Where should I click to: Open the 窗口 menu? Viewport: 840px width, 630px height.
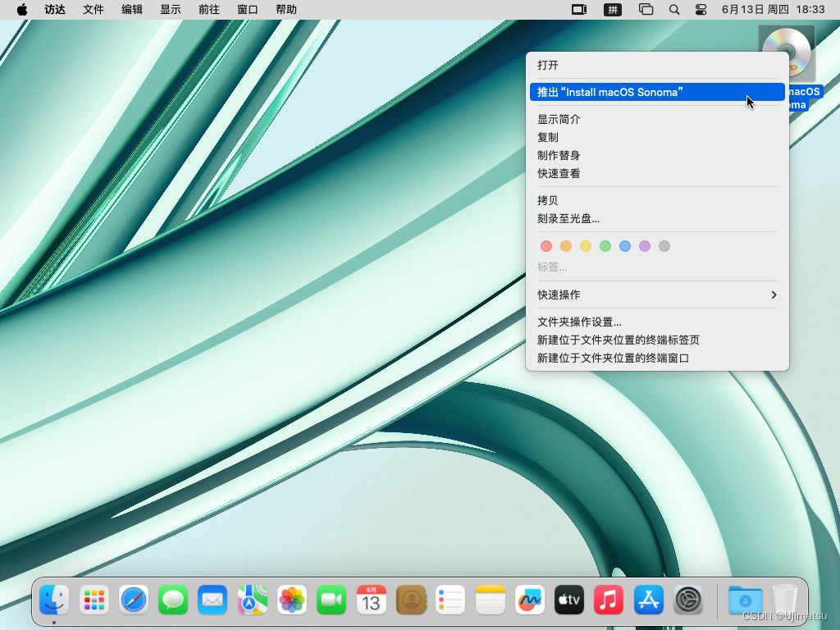(248, 10)
